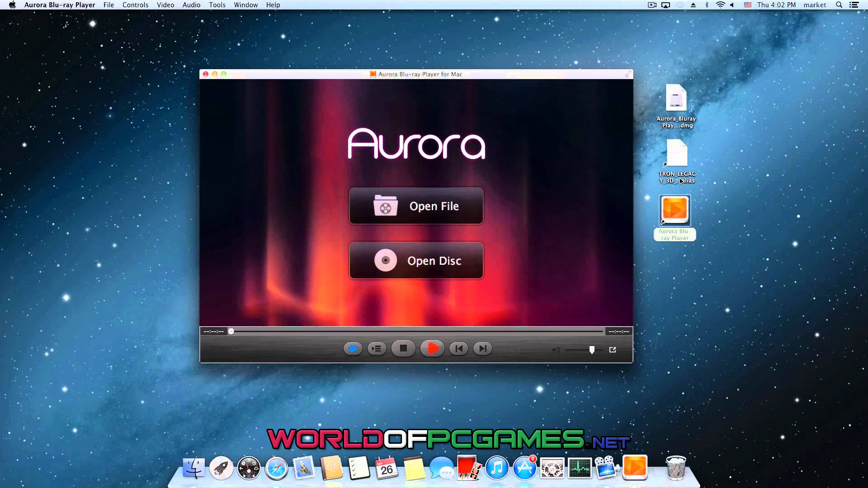Open Contacts address book in dock
Image resolution: width=868 pixels, height=488 pixels.
331,468
